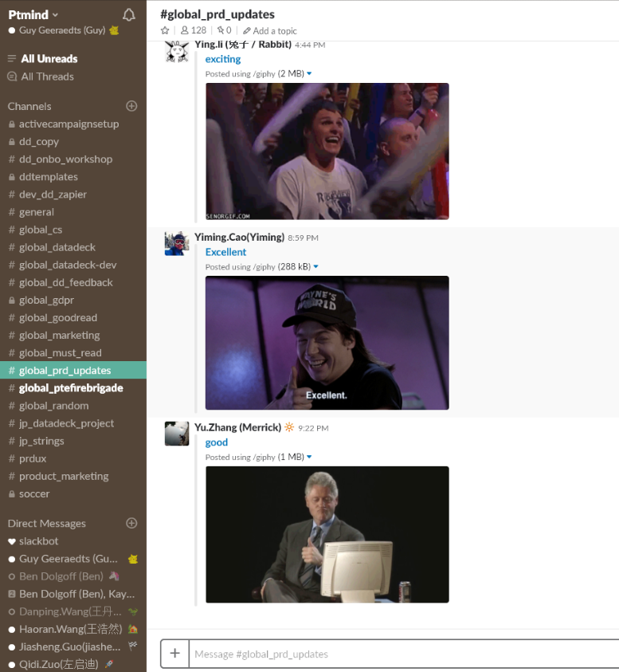Click the Channels header
The height and width of the screenshot is (672, 619).
(x=29, y=106)
